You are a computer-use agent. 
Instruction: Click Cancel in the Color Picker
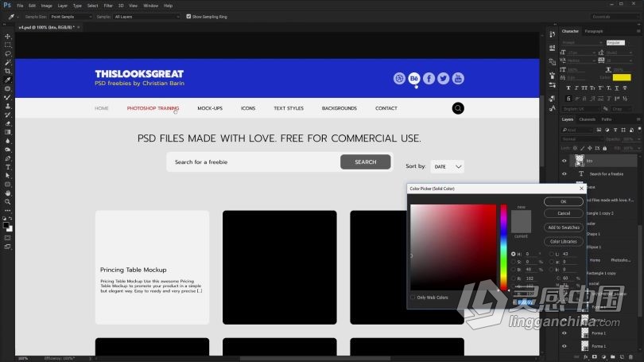coord(564,213)
